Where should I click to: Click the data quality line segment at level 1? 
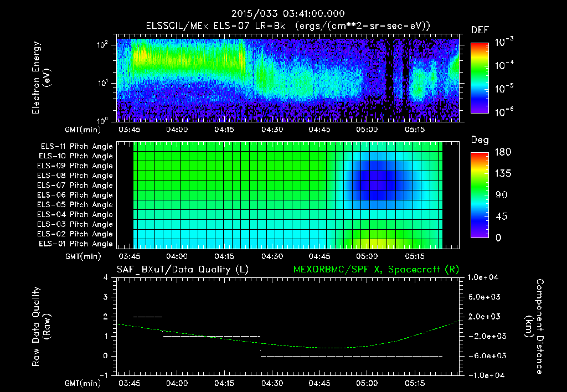point(212,337)
